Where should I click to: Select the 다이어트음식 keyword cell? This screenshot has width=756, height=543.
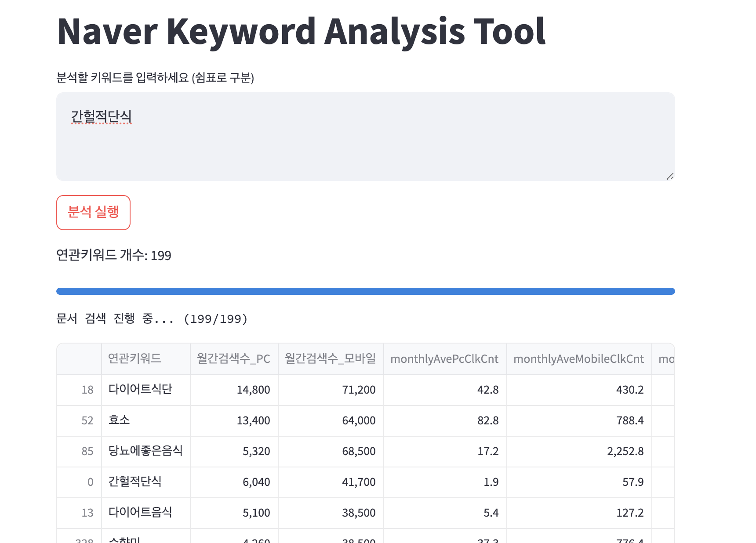coord(145,513)
